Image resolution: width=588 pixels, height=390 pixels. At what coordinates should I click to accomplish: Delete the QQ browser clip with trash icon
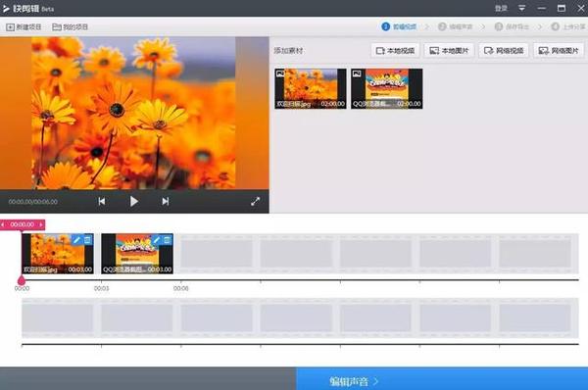[x=168, y=240]
